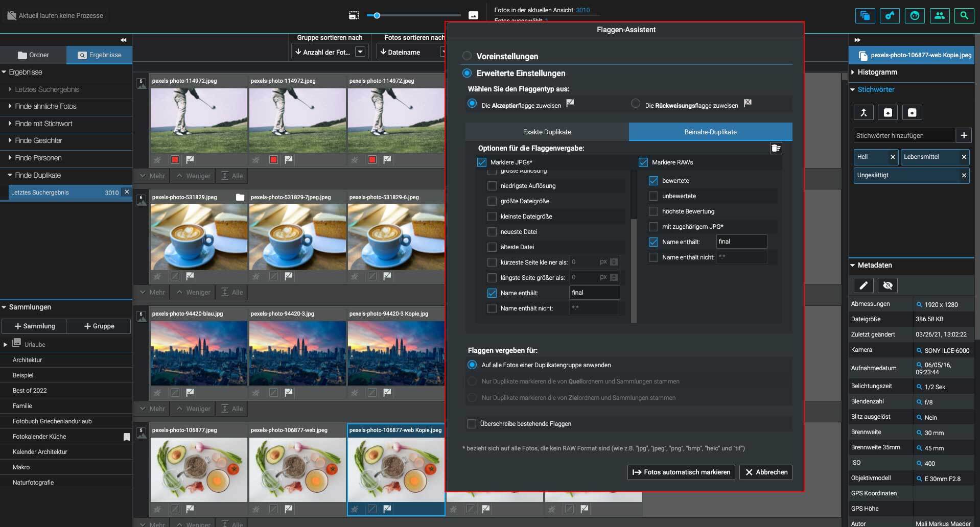Viewport: 980px width, 527px height.
Task: Click the hidden-eye icon in the Metadaten panel
Action: pyautogui.click(x=888, y=285)
